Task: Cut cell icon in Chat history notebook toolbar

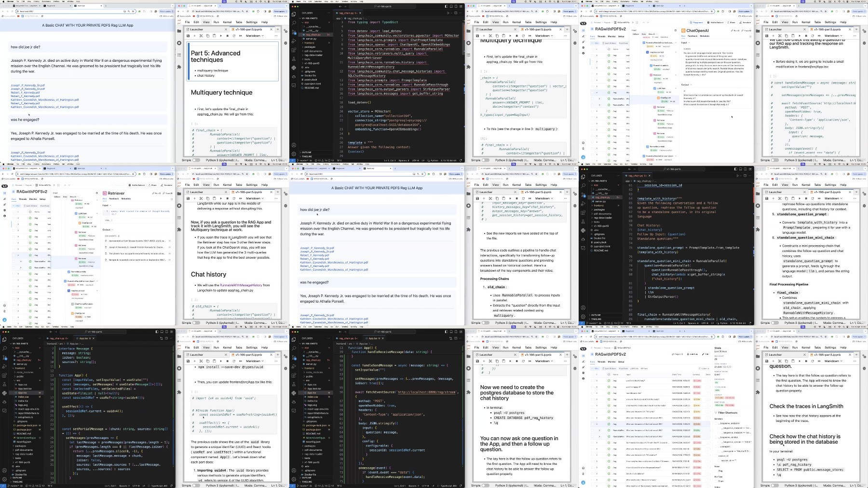Action: (201, 198)
